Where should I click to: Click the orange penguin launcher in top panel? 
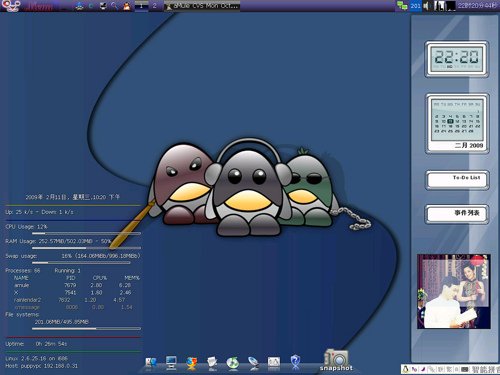click(x=127, y=6)
